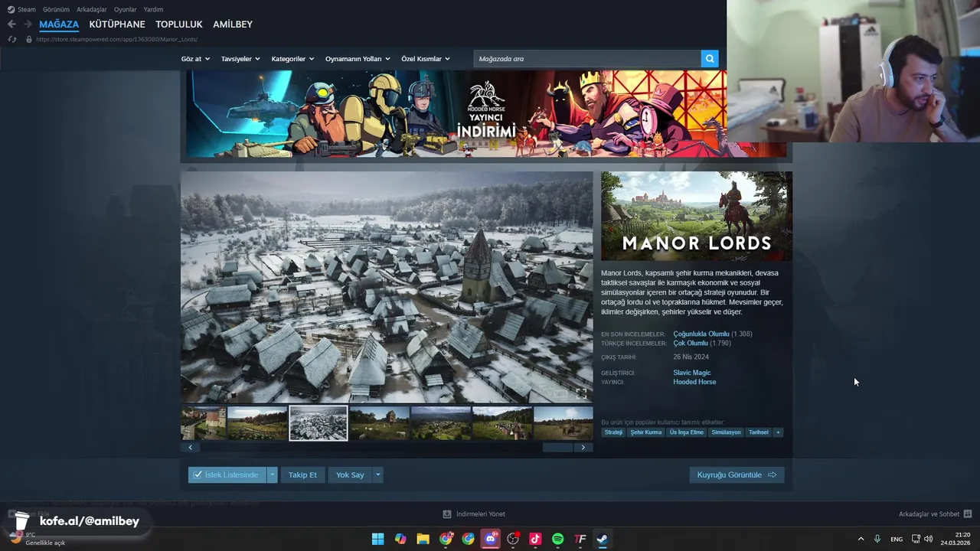Open the Arkadaşlar menu
Screen dimensions: 980x551
pos(92,9)
